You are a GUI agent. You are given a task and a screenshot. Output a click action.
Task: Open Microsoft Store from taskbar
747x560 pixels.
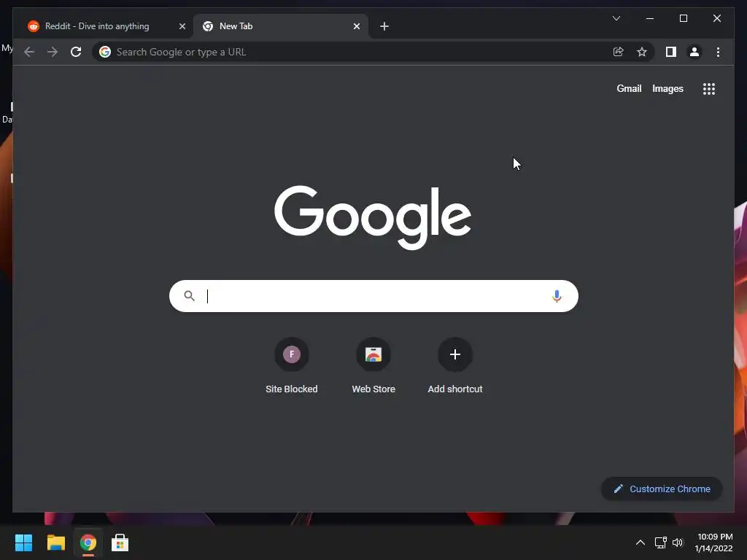[120, 542]
